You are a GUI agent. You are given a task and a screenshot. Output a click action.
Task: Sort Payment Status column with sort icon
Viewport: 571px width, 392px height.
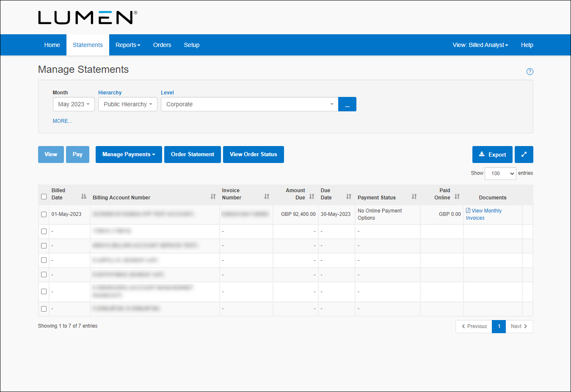[x=414, y=196]
